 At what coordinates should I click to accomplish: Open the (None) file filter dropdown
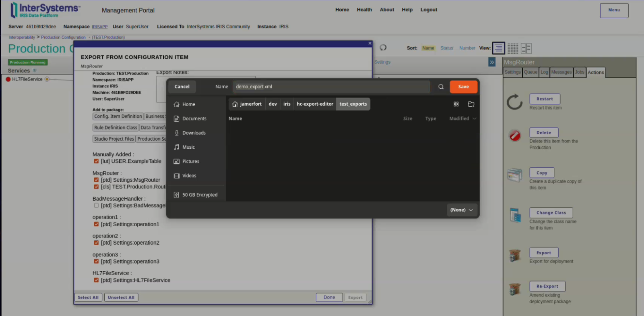[x=461, y=210]
